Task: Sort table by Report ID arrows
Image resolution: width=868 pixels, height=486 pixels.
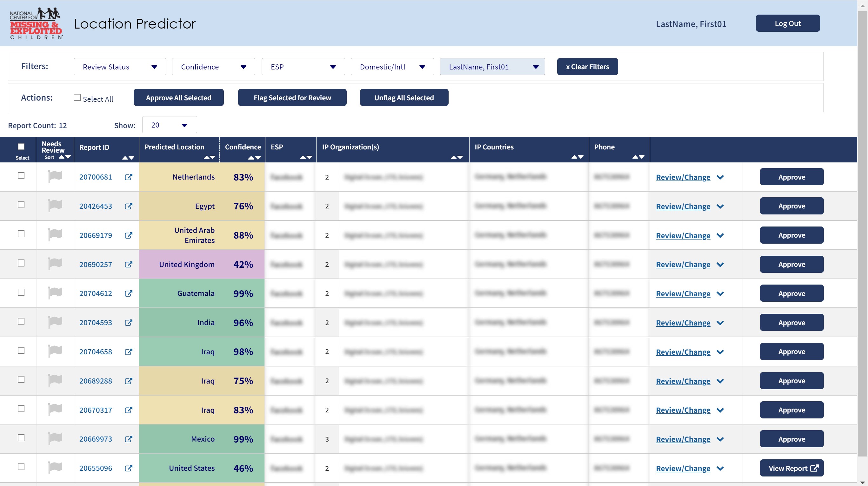Action: 128,157
